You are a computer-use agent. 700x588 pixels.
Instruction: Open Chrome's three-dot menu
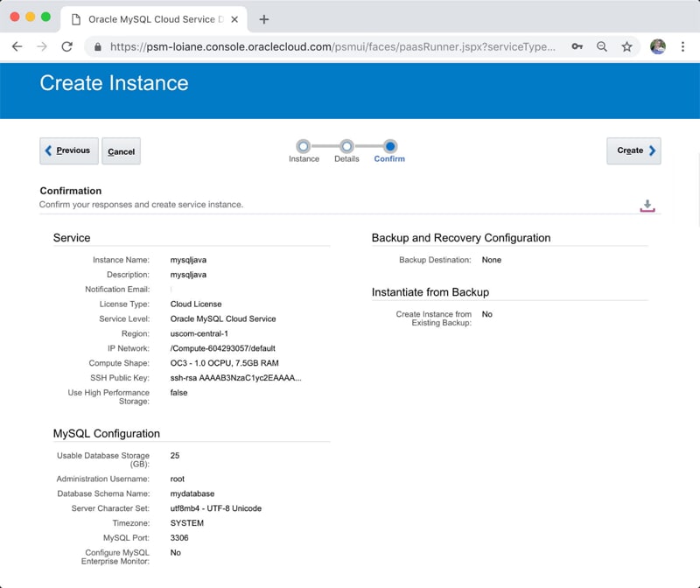coord(682,46)
